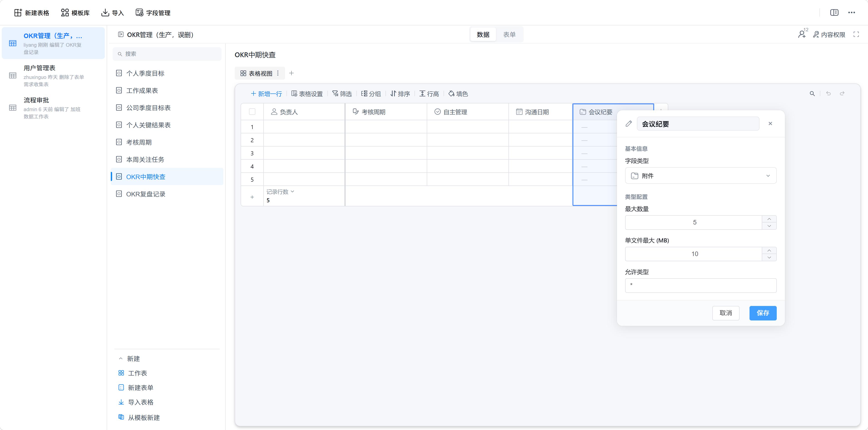The height and width of the screenshot is (430, 868).
Task: Switch to the 表单 tab
Action: 509,34
